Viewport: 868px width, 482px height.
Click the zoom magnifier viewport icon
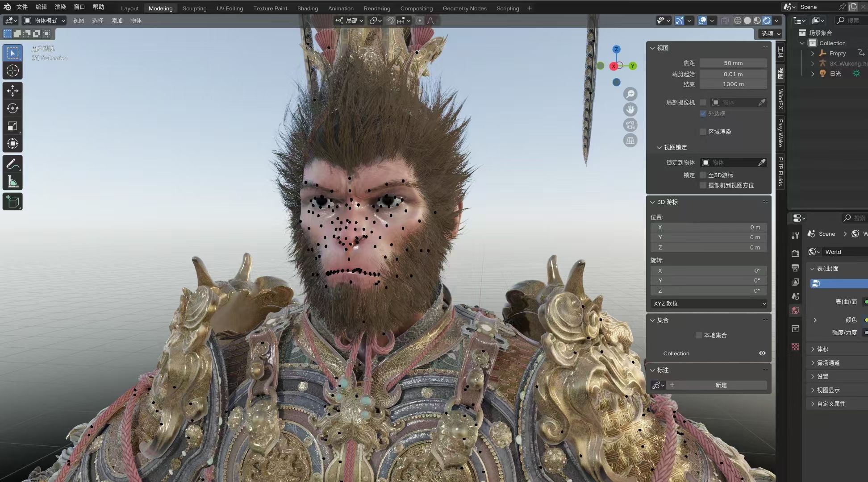(630, 94)
